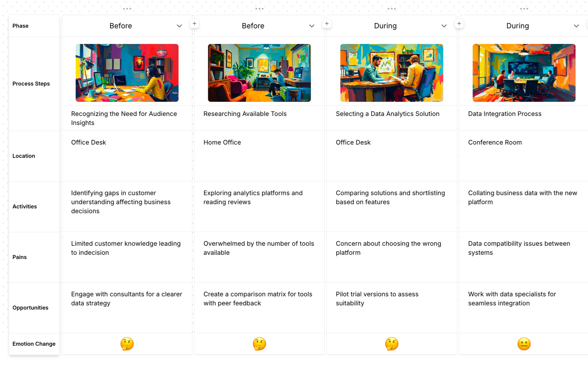The image size is (588, 368).
Task: Select conference room meeting illustration
Action: [524, 73]
